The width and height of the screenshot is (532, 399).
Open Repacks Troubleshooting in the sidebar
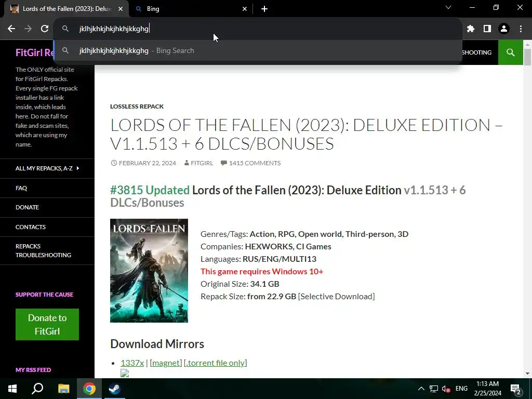[x=47, y=251]
